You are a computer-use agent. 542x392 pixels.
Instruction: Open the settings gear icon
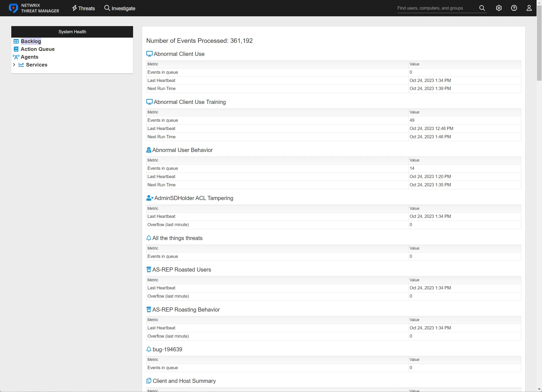click(499, 8)
